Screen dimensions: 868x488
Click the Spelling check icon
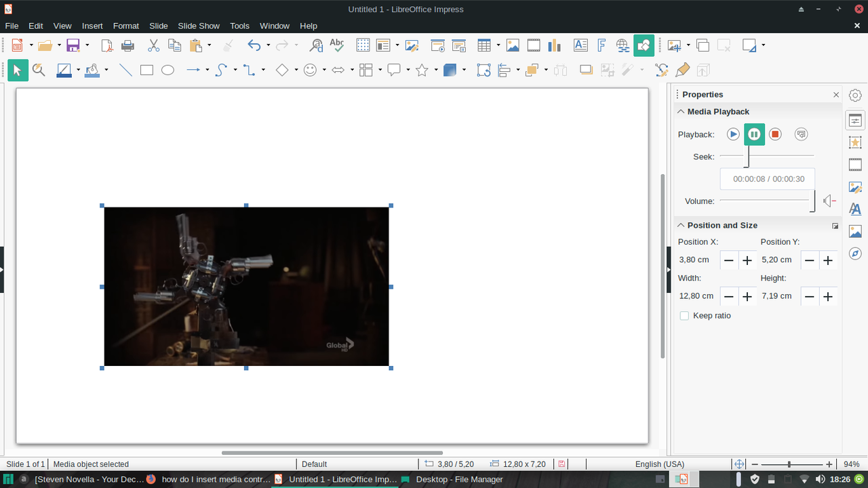(337, 45)
